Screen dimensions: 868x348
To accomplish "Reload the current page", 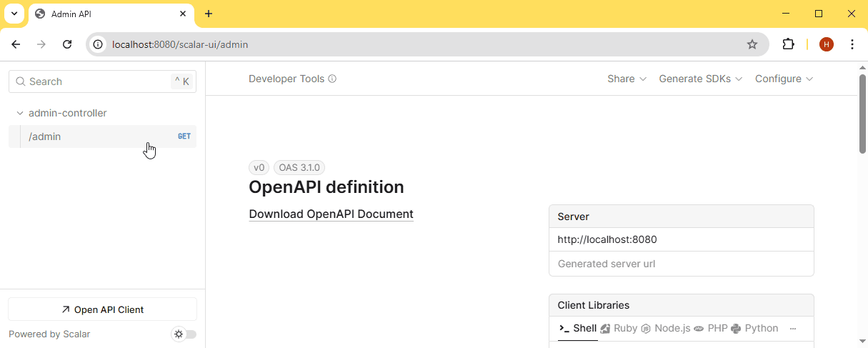I will pyautogui.click(x=67, y=44).
